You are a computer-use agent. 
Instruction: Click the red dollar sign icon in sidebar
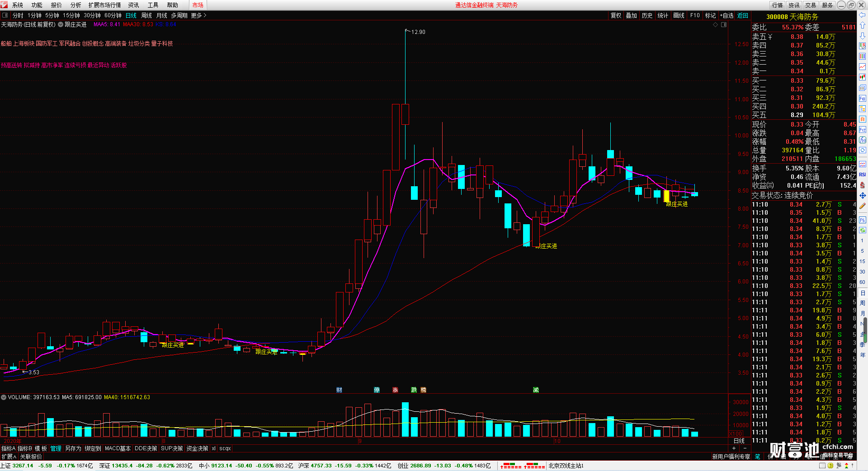(x=863, y=185)
